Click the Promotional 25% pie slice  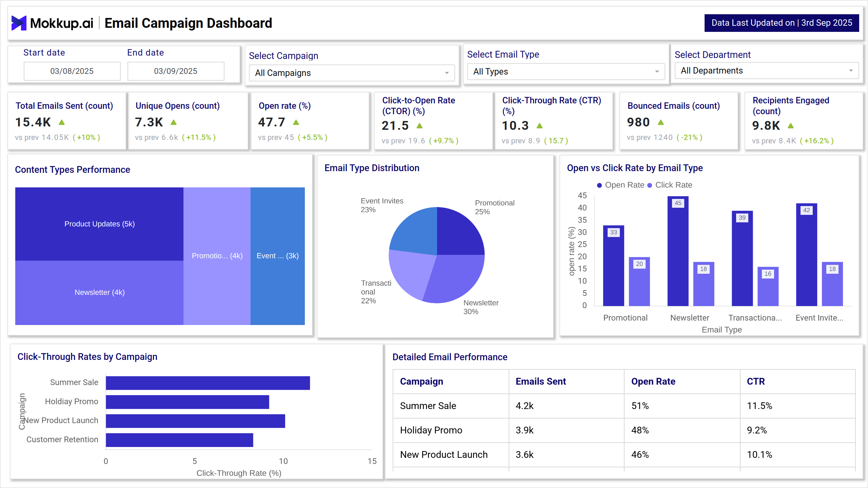[458, 234]
